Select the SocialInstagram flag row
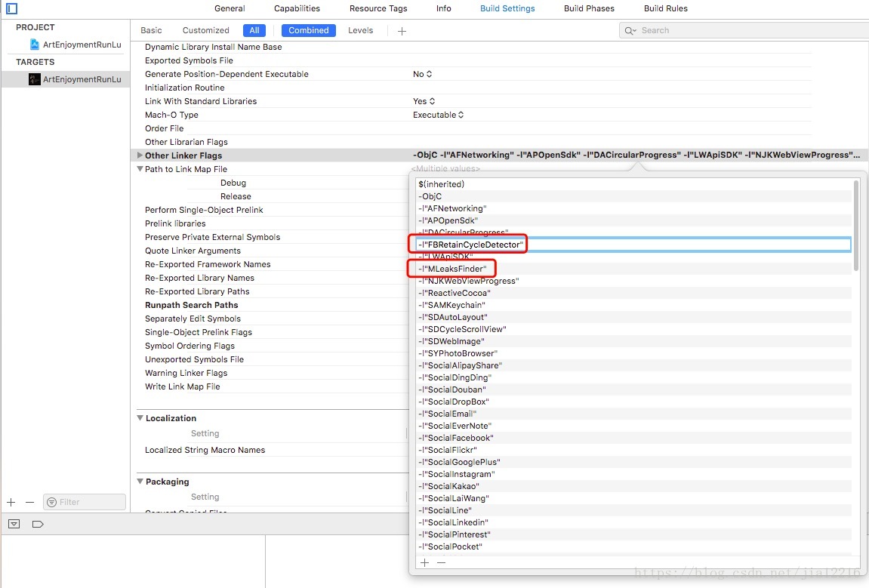Image resolution: width=869 pixels, height=588 pixels. point(633,474)
